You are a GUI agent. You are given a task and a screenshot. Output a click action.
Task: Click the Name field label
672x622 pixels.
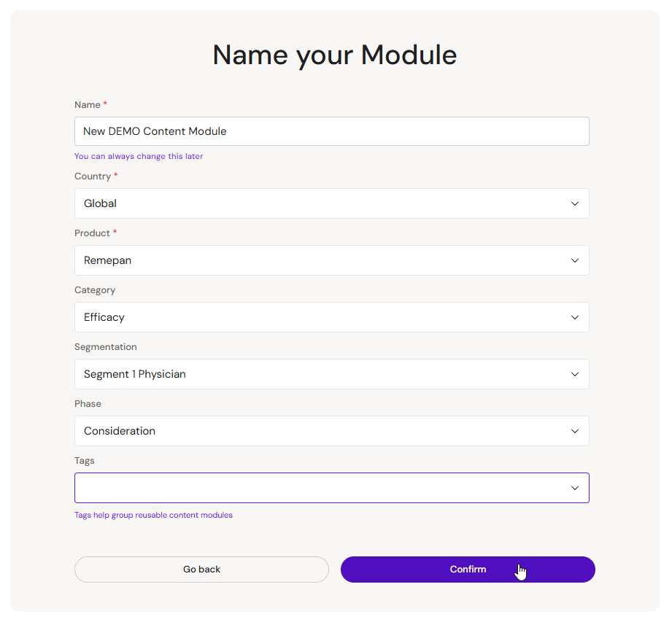tap(88, 105)
